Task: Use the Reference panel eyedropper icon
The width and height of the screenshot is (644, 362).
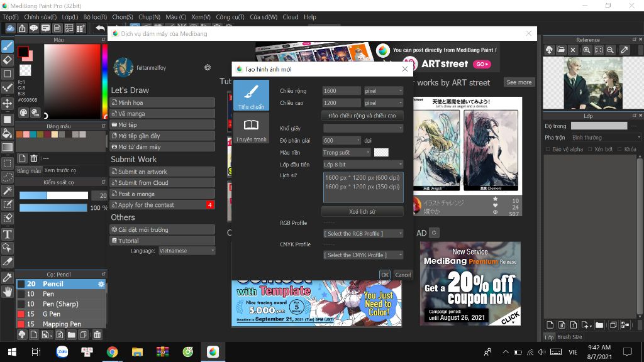Action: tap(625, 50)
